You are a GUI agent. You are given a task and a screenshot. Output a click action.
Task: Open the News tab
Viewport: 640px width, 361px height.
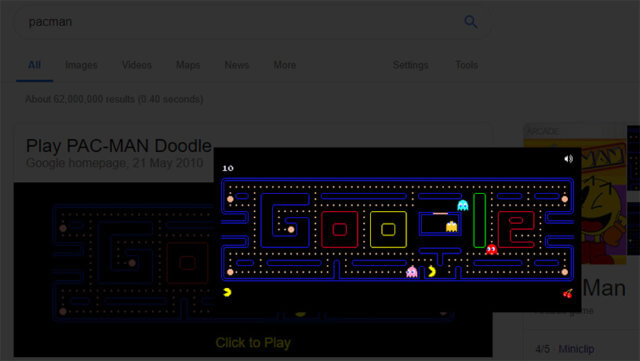click(x=237, y=65)
